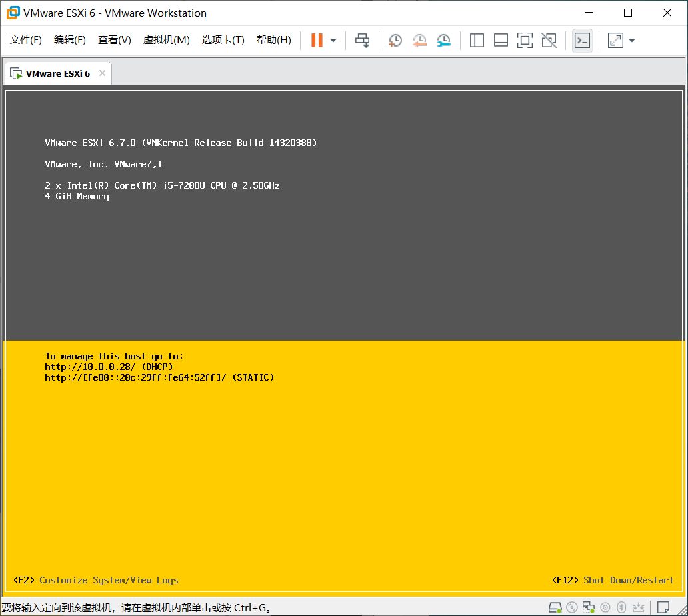
Task: Open the 查看(V) menu
Action: pos(115,40)
